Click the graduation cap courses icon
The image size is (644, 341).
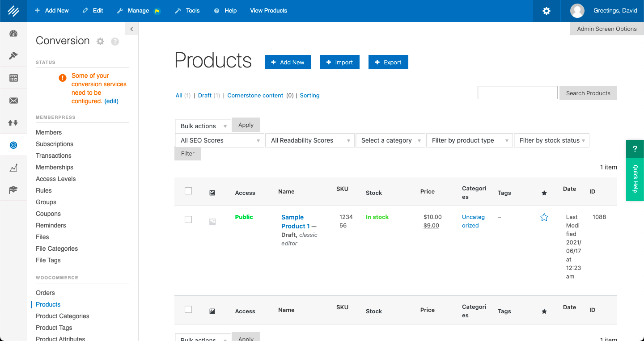click(13, 189)
